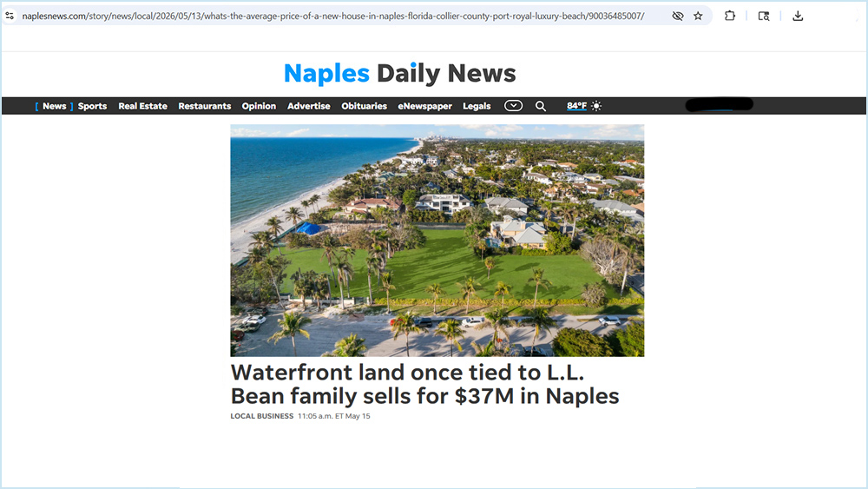
Task: Open the site search magnifier icon
Action: 541,106
